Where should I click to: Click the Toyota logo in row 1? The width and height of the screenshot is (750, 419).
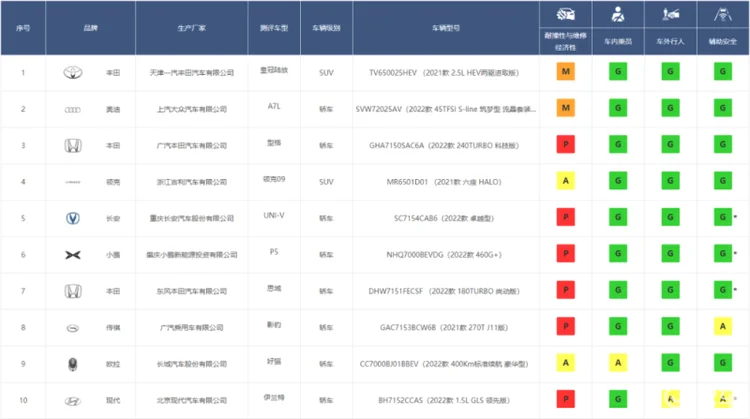coord(73,72)
